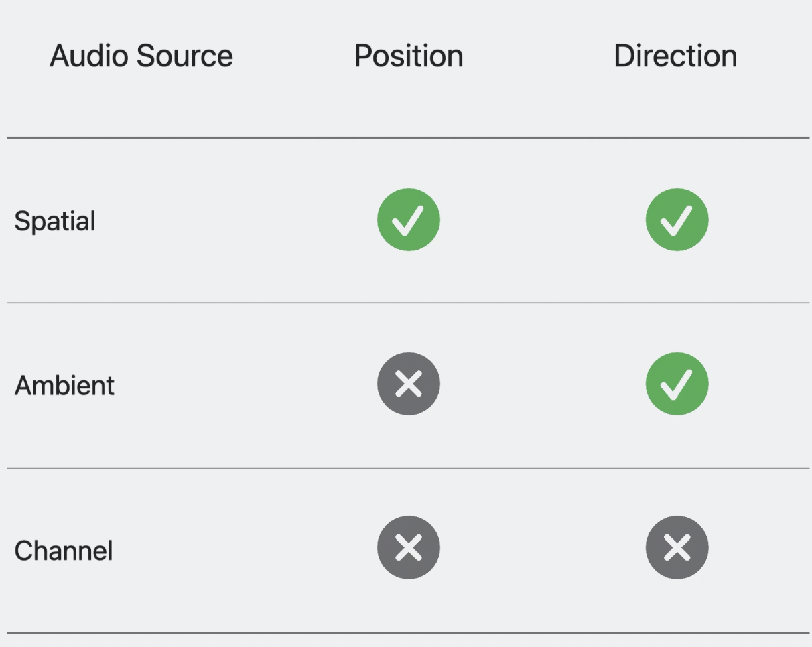Click the Ambient row label

64,386
